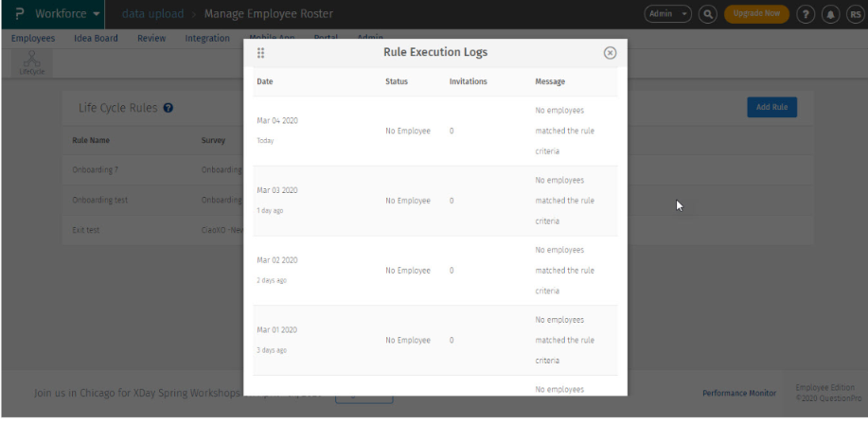Click the data upload breadcrumb link
The image size is (868, 423).
(x=152, y=14)
